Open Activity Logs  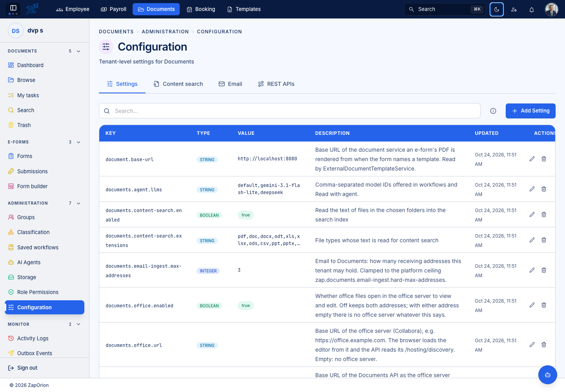pyautogui.click(x=44, y=339)
